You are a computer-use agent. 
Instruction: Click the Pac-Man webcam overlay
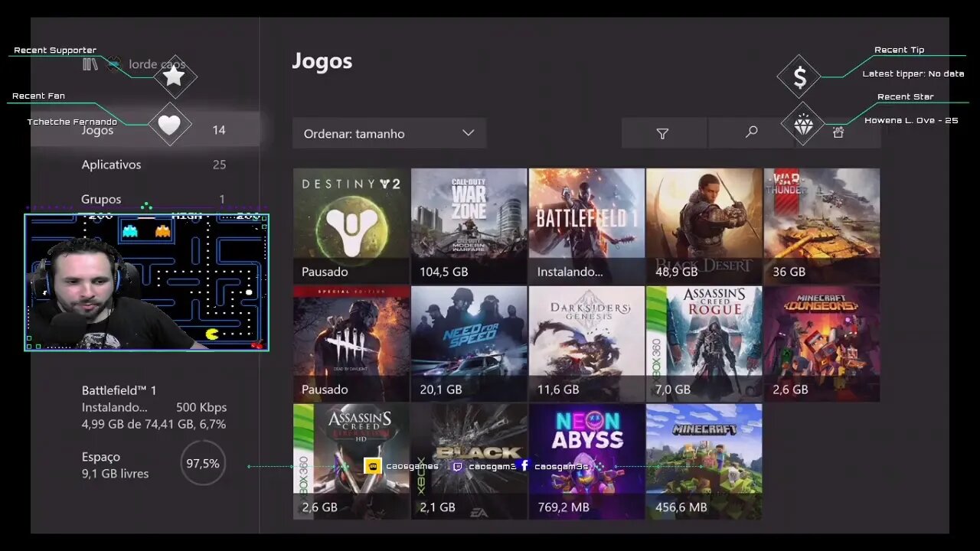point(147,282)
